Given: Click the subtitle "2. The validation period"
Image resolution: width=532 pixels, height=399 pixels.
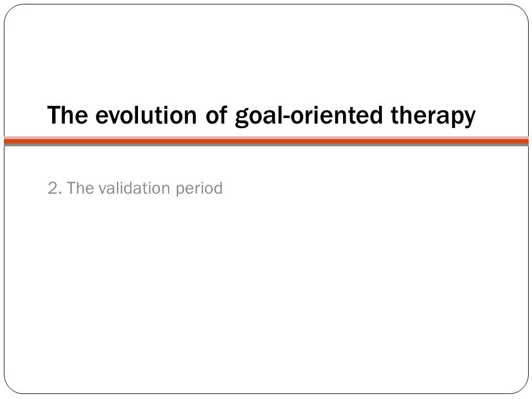Looking at the screenshot, I should pyautogui.click(x=135, y=188).
